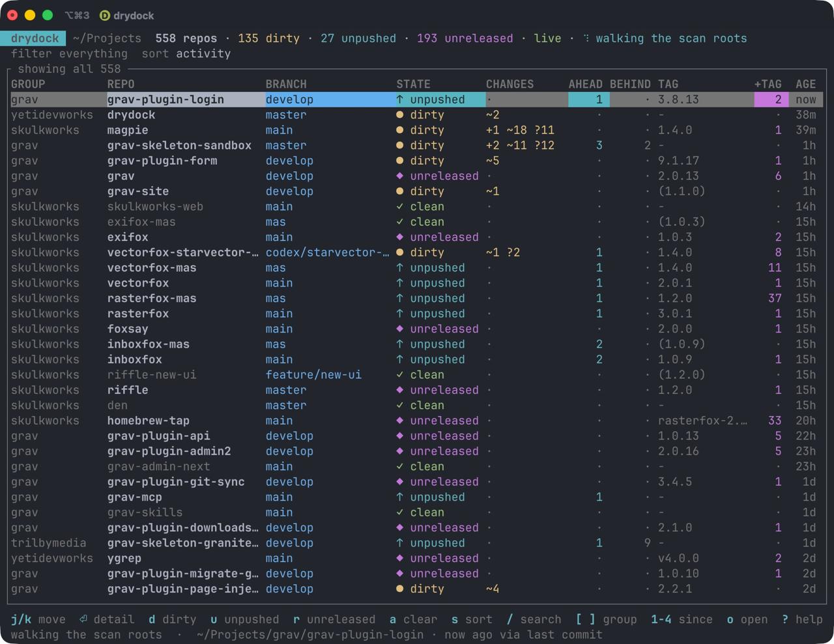Click the '/ search' shortcut in footer

point(534,619)
